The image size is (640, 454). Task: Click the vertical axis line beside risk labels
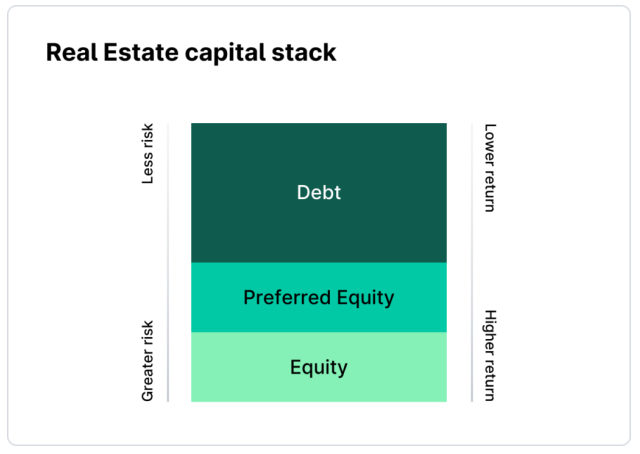168,262
